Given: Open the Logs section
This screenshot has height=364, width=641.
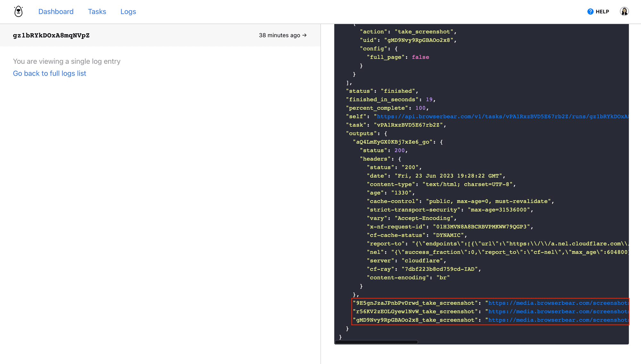Looking at the screenshot, I should [128, 12].
